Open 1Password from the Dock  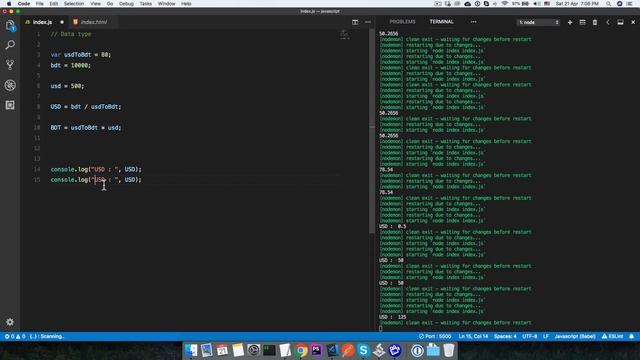click(417, 350)
